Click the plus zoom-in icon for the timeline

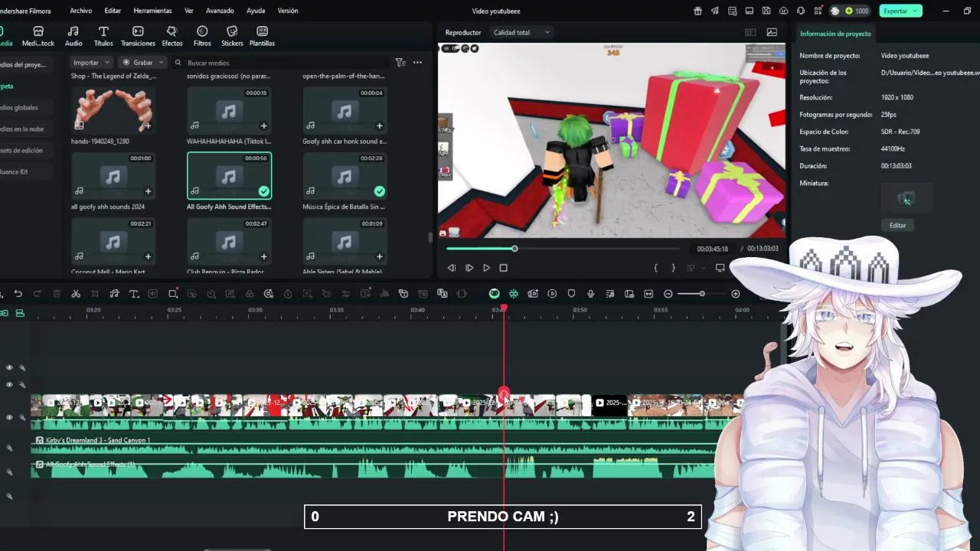click(x=736, y=294)
